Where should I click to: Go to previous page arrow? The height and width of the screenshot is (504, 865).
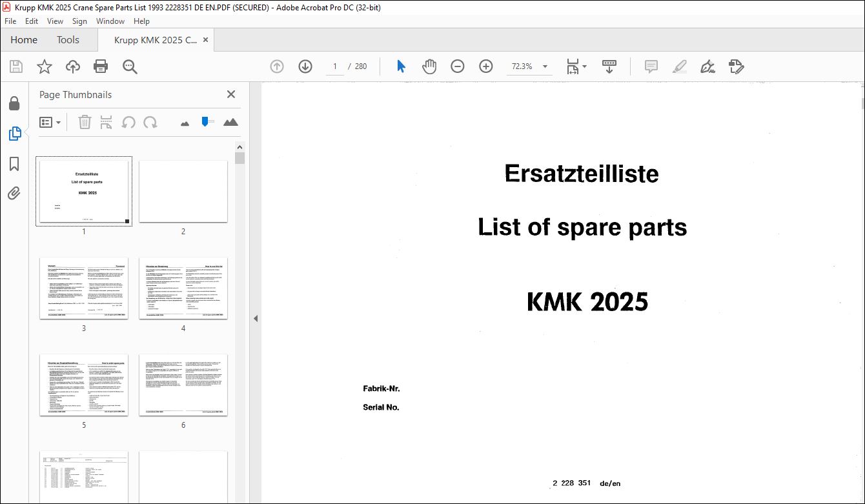pos(277,66)
